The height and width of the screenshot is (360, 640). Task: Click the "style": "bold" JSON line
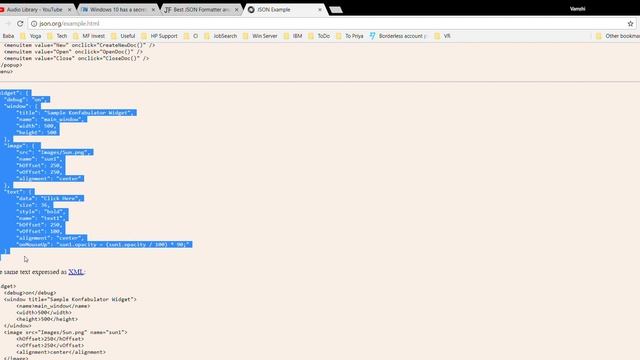click(x=42, y=211)
